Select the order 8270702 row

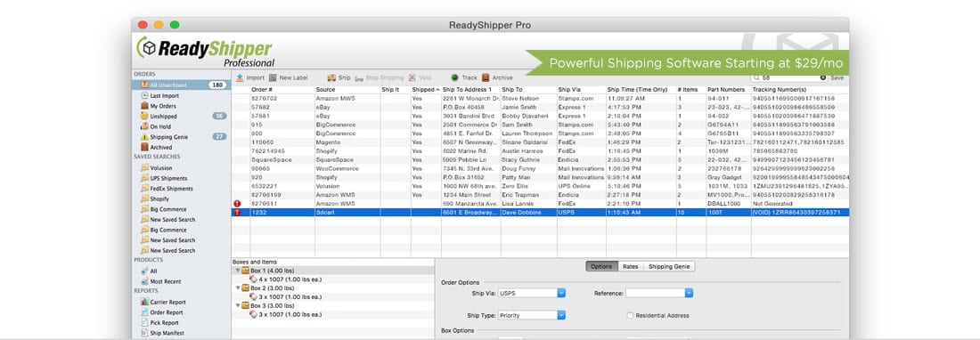coord(540,98)
